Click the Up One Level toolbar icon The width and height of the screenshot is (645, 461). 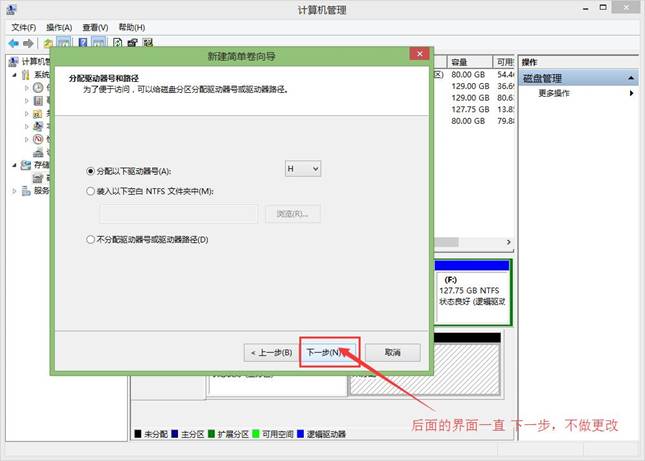48,43
